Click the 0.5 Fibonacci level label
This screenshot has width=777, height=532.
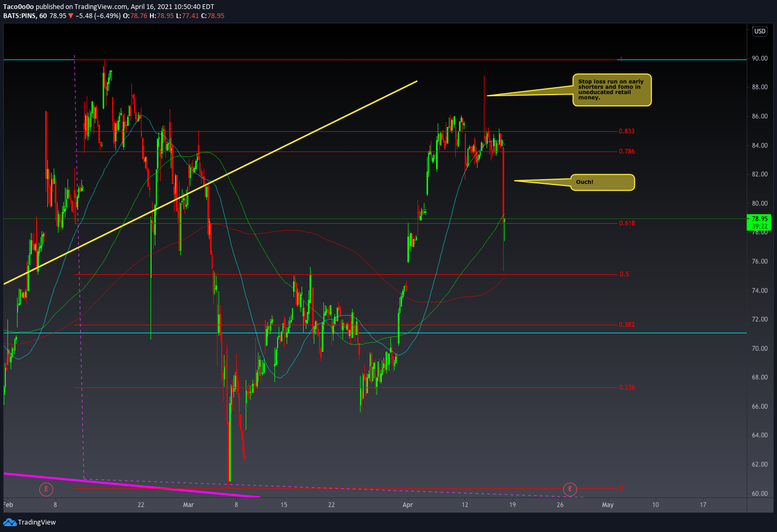(624, 274)
